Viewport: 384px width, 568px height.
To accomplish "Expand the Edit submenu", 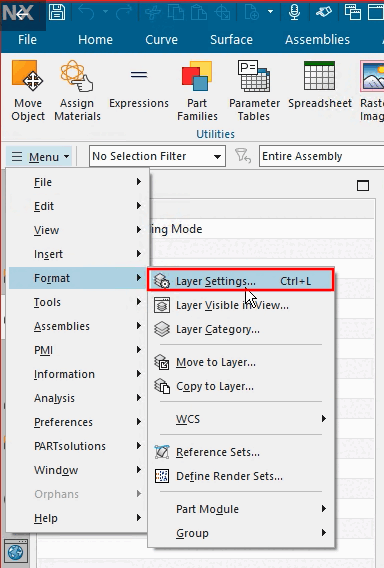I will [x=78, y=206].
